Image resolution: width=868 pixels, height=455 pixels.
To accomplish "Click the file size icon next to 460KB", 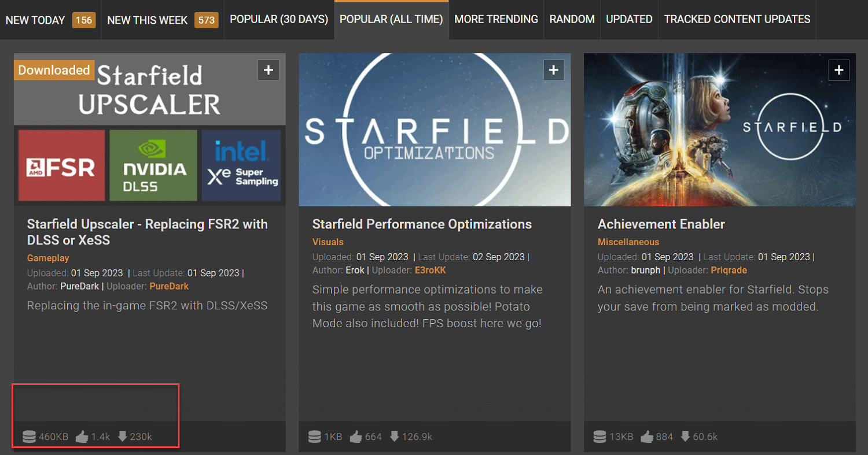I will coord(29,436).
